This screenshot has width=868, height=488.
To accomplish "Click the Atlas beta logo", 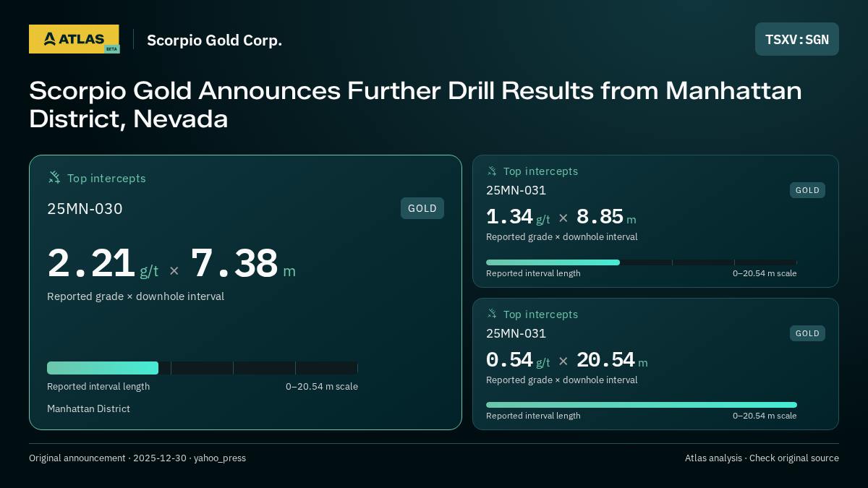I will (74, 39).
